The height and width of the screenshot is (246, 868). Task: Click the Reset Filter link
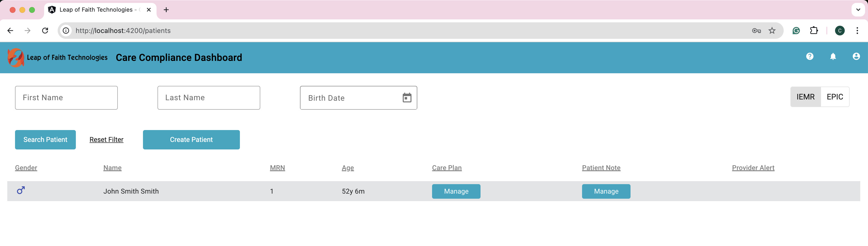point(106,140)
